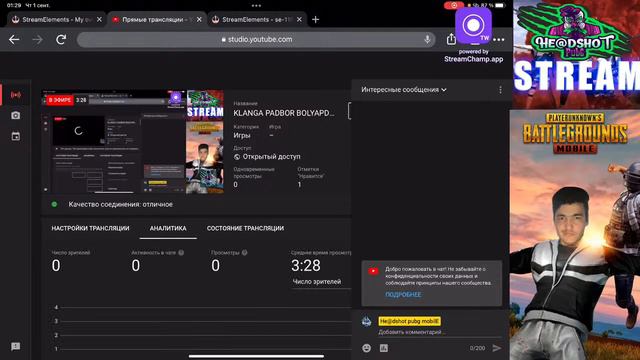Click the StreamChamp.app label
Viewport: 640px width, 360px height.
click(473, 59)
